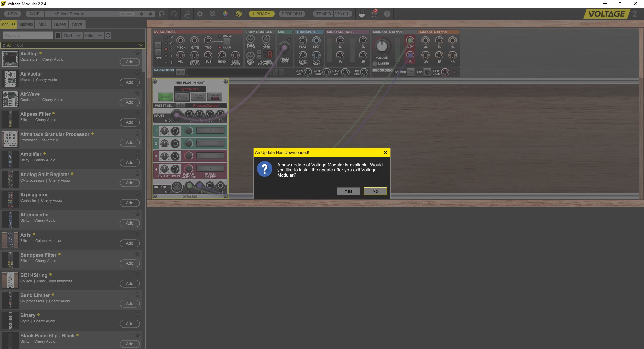Switch to the Modules tab

click(8, 24)
